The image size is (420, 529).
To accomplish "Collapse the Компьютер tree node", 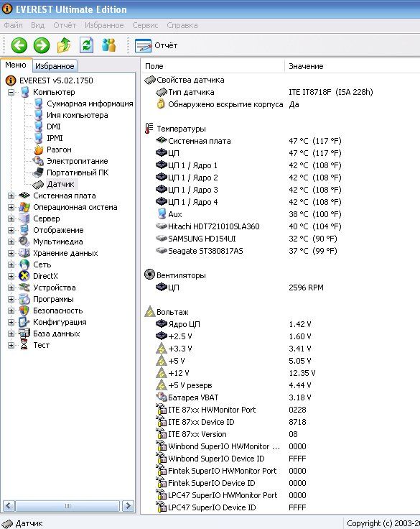I will click(11, 92).
